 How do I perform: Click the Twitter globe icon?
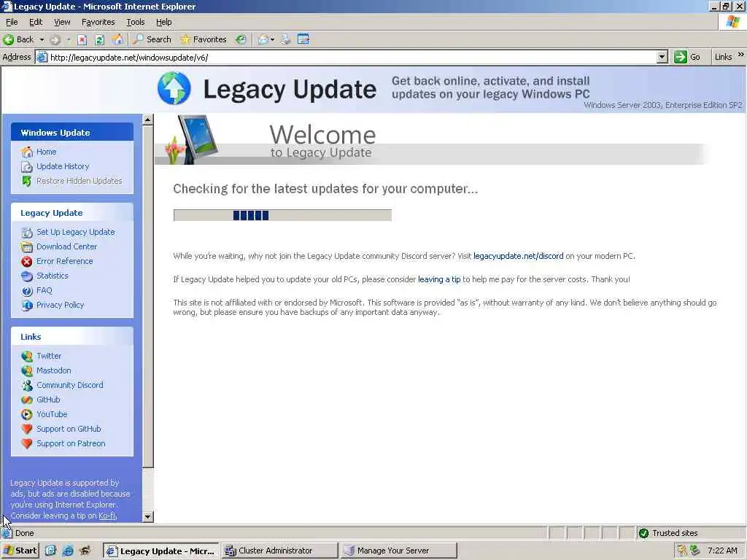(x=27, y=356)
